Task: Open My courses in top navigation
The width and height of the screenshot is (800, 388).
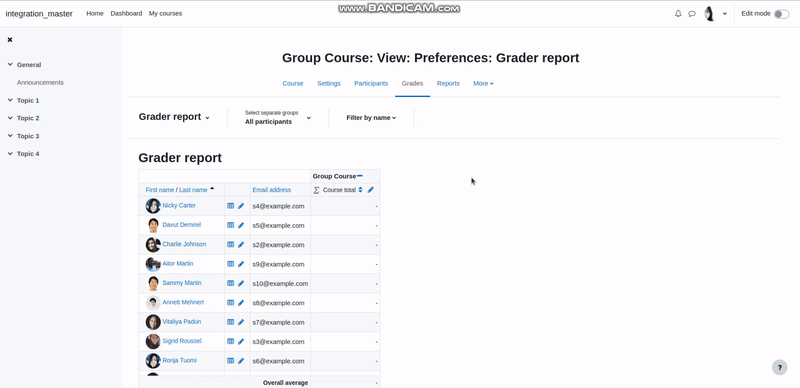Action: pos(165,14)
